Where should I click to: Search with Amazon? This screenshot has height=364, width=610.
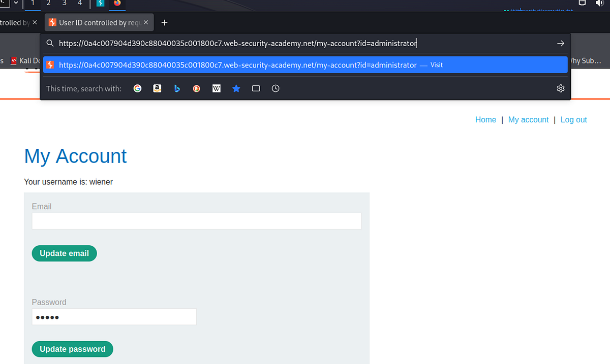[x=157, y=88]
